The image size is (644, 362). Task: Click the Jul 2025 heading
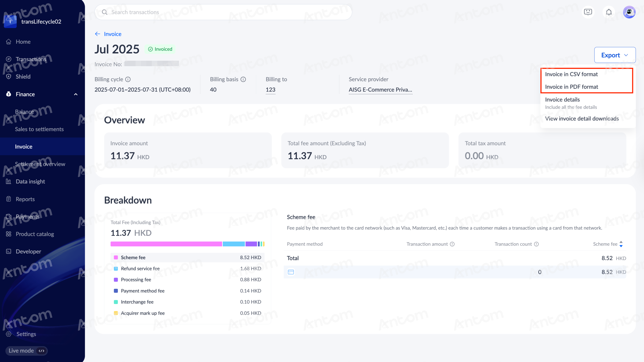pos(117,49)
